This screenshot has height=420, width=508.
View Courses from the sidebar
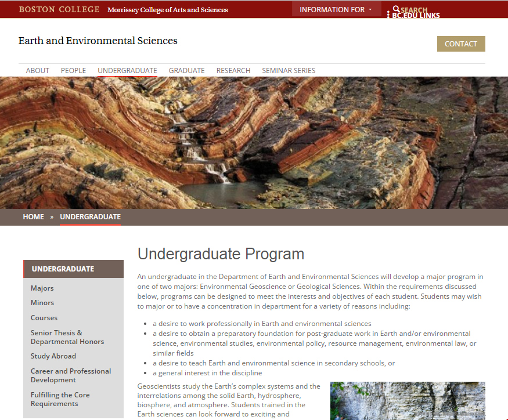44,318
